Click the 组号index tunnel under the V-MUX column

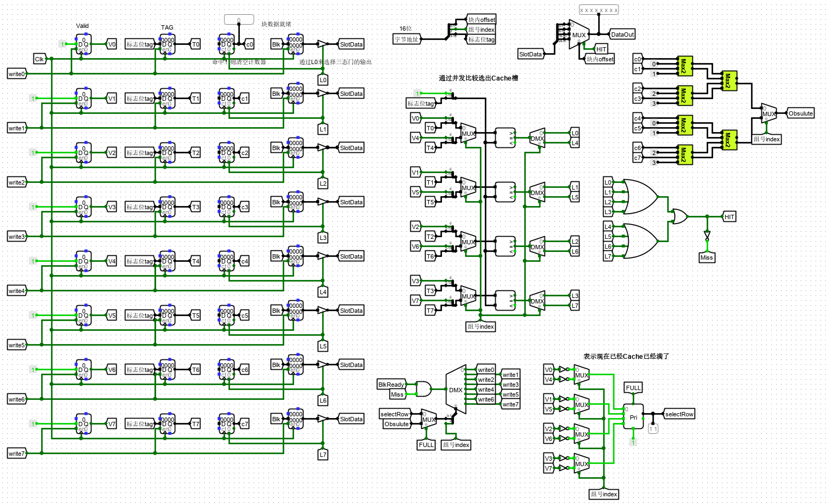coord(604,494)
